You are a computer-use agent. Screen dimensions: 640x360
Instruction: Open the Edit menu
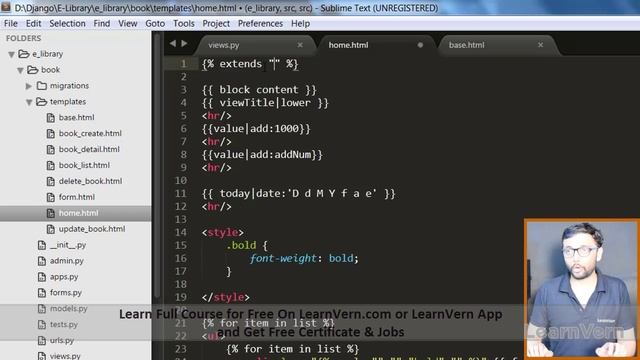[33, 24]
